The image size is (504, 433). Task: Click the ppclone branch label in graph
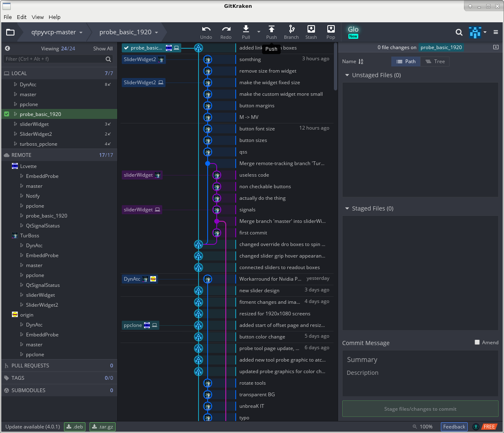click(140, 325)
